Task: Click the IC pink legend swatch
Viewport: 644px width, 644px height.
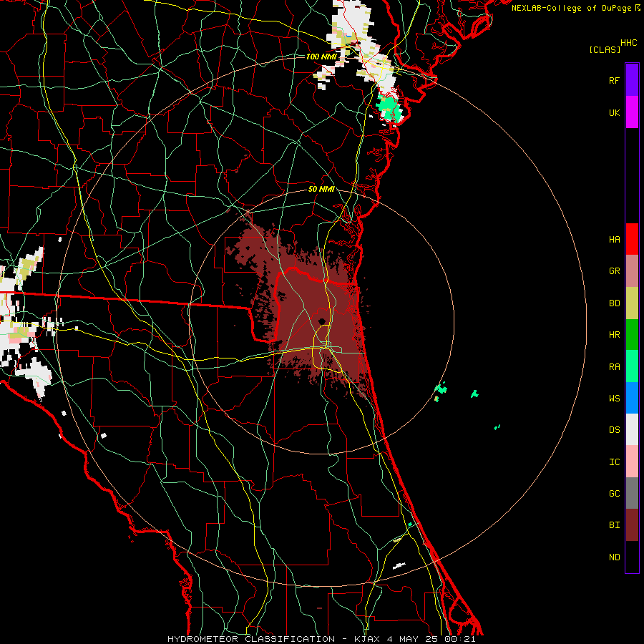Action: [x=632, y=462]
